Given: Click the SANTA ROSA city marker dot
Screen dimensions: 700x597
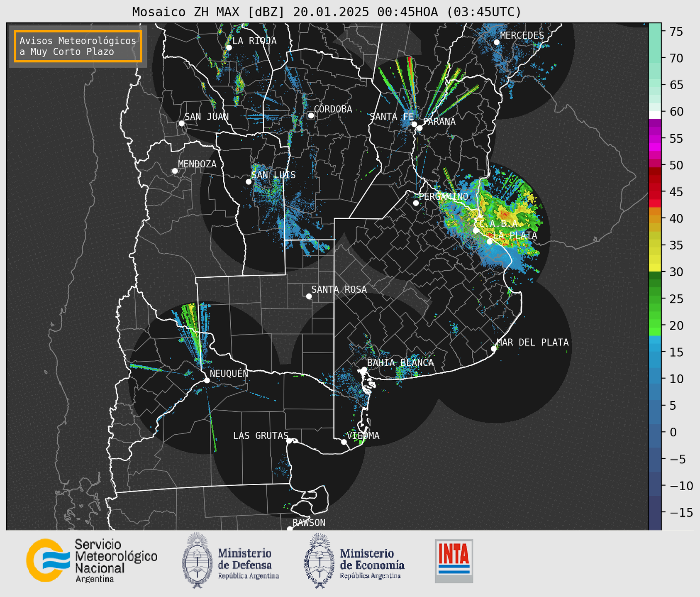Looking at the screenshot, I should pyautogui.click(x=309, y=296).
